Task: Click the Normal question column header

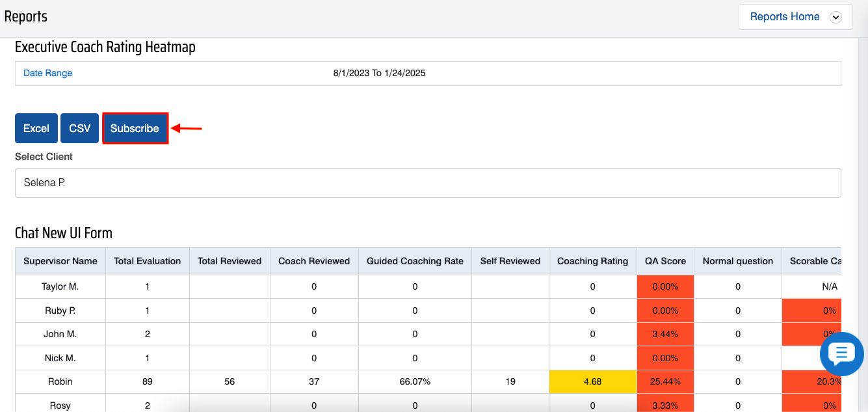Action: 737,261
